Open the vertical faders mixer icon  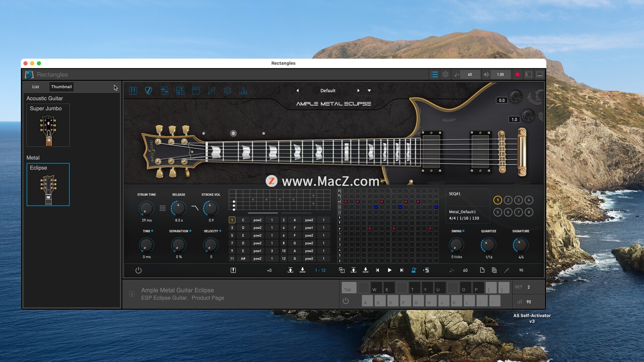point(212,90)
